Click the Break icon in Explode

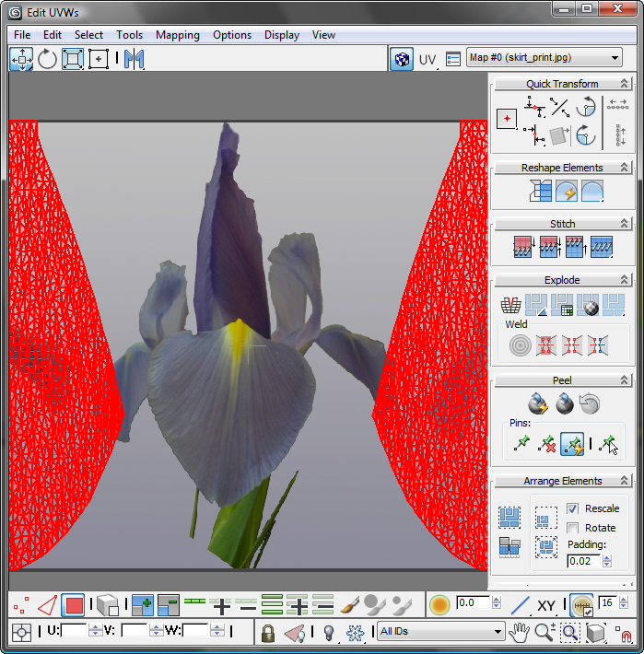tap(510, 305)
